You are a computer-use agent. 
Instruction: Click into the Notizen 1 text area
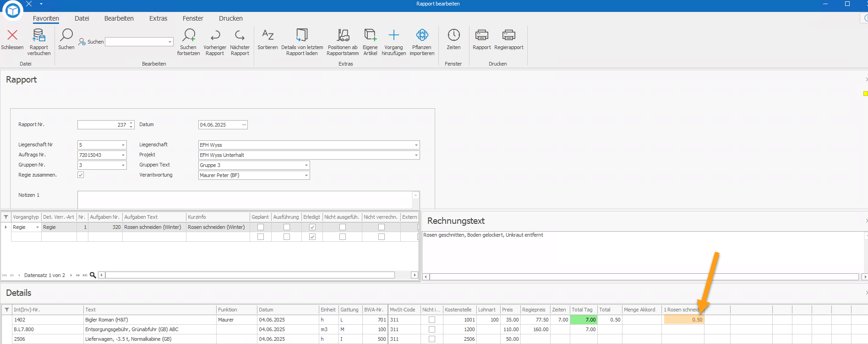tap(245, 200)
